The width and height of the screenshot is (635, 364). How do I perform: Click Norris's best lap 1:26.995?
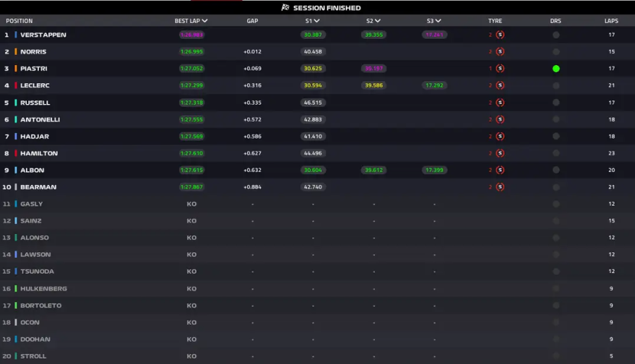pos(191,52)
